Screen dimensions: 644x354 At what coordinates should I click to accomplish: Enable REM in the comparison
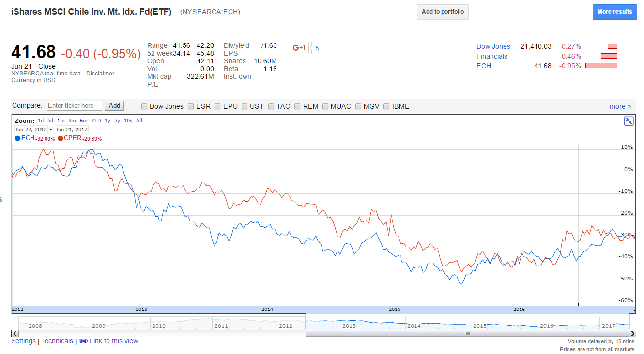[298, 106]
